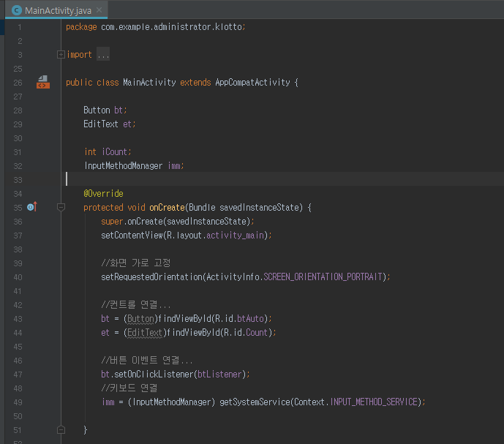Click getSystemService method call
This screenshot has height=444, width=504.
click(x=255, y=402)
